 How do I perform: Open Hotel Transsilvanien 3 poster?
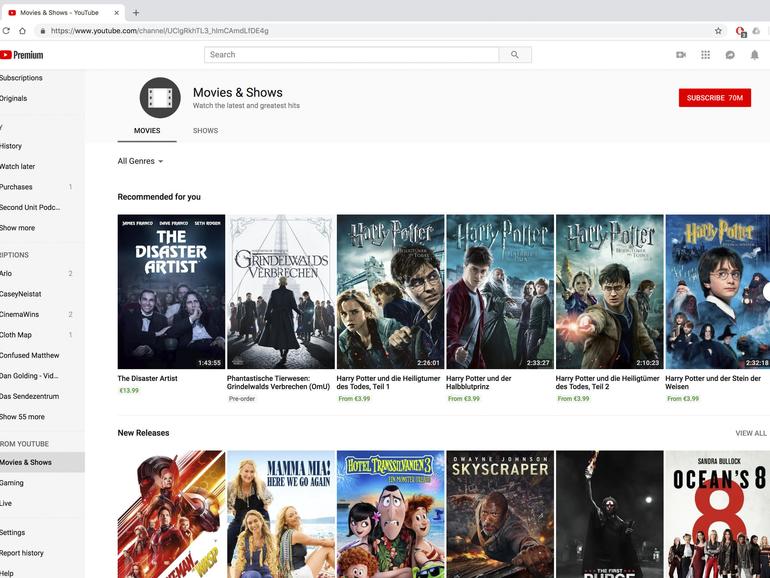pos(390,514)
